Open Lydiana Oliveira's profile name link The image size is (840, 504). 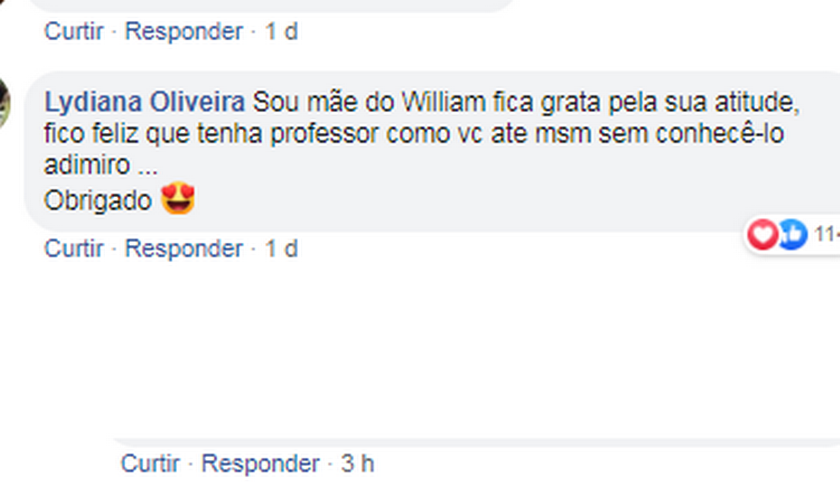click(x=145, y=102)
